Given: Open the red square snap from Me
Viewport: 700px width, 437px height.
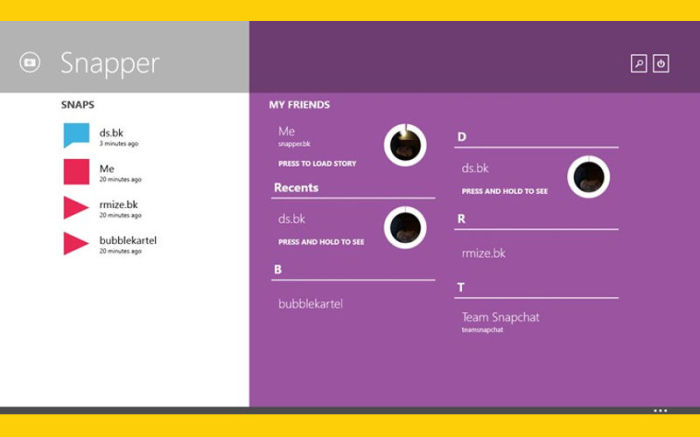Looking at the screenshot, I should [x=76, y=172].
